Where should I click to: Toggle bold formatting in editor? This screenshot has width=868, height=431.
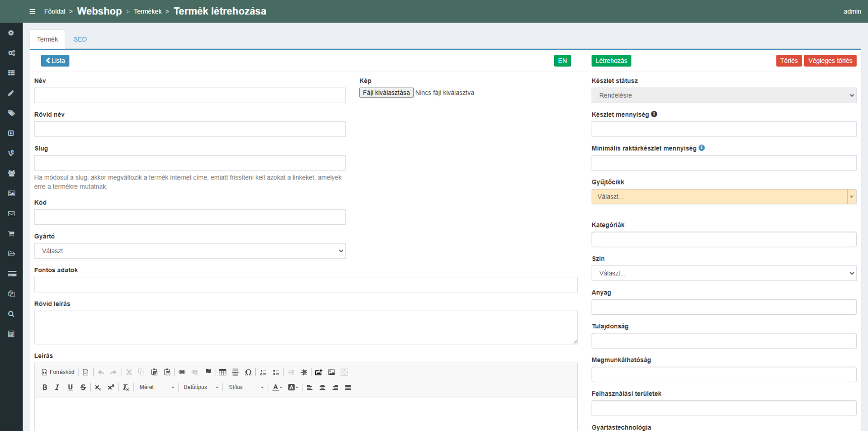tap(45, 387)
